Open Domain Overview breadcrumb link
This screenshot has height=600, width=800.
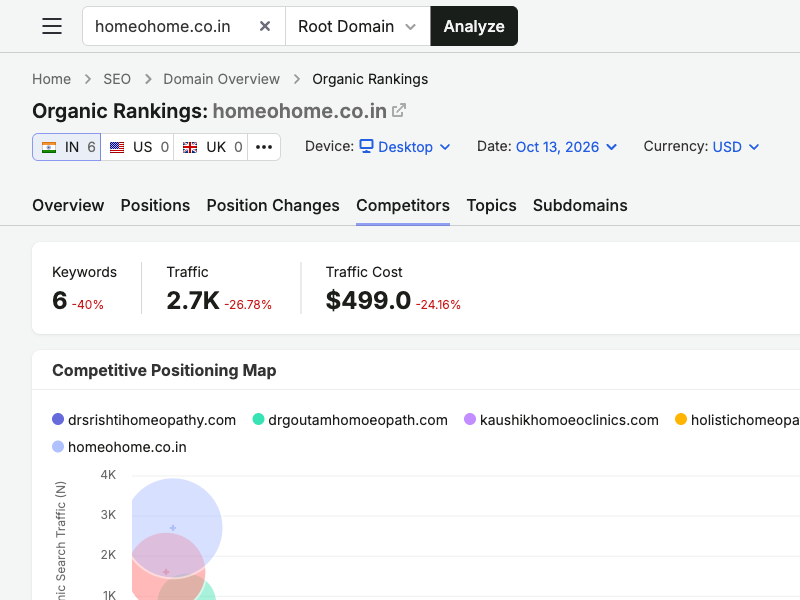point(221,79)
